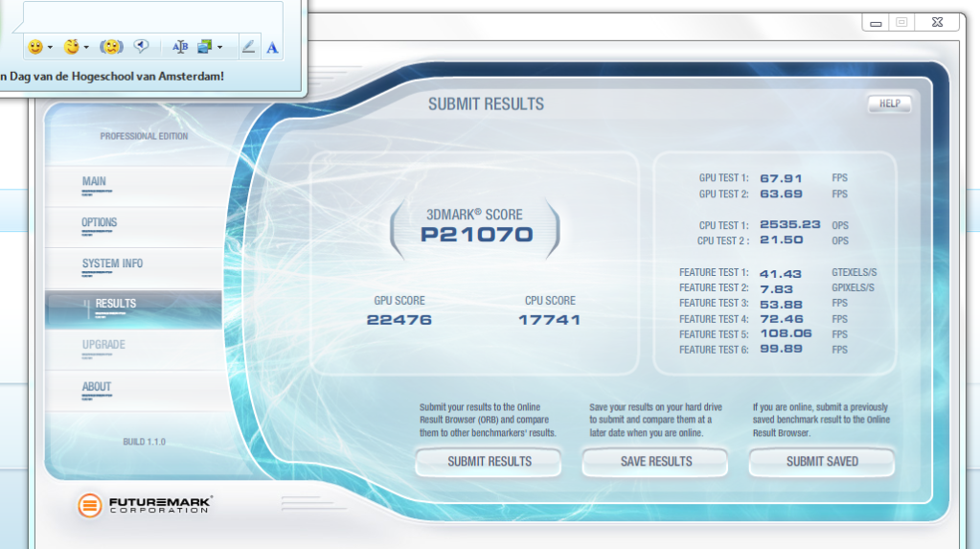Click GPU TEST 2 value 63.69
This screenshot has width=980, height=549.
point(781,194)
